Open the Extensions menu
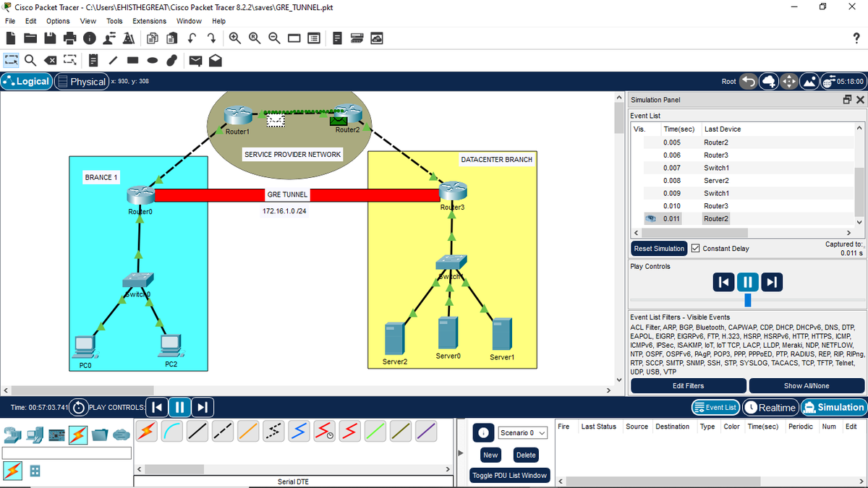The width and height of the screenshot is (868, 488). pos(149,21)
